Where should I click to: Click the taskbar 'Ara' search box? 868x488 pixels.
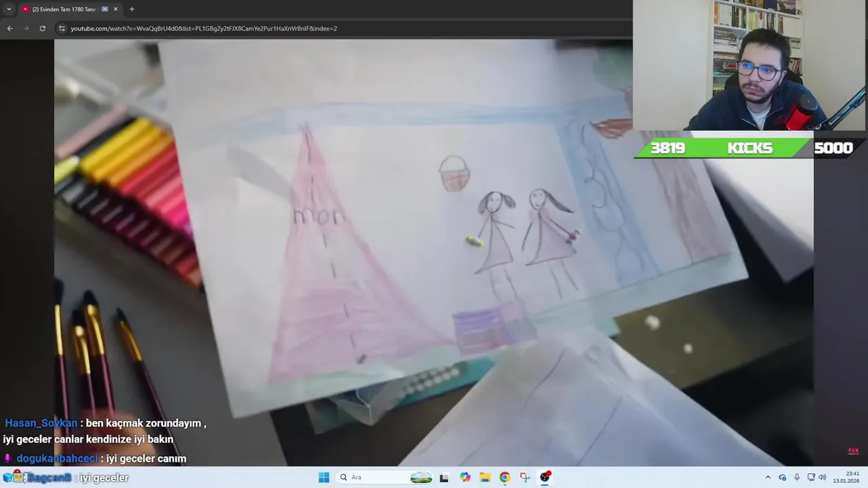point(384,477)
